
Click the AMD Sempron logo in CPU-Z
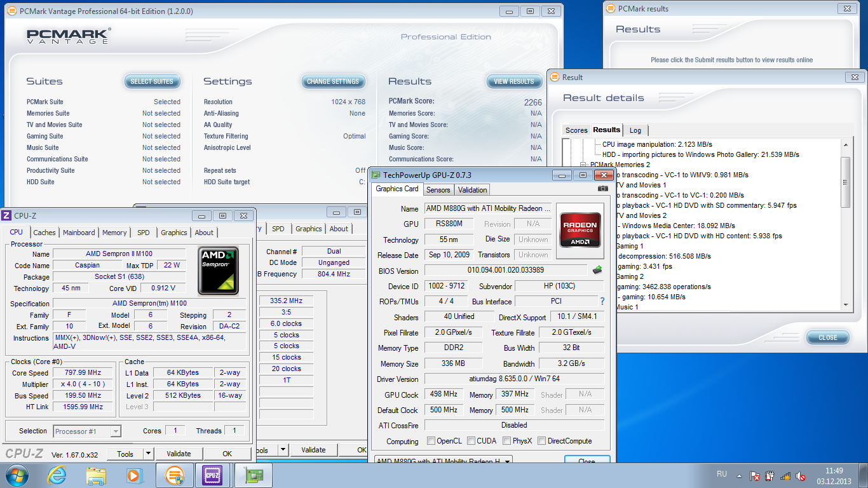coord(218,271)
